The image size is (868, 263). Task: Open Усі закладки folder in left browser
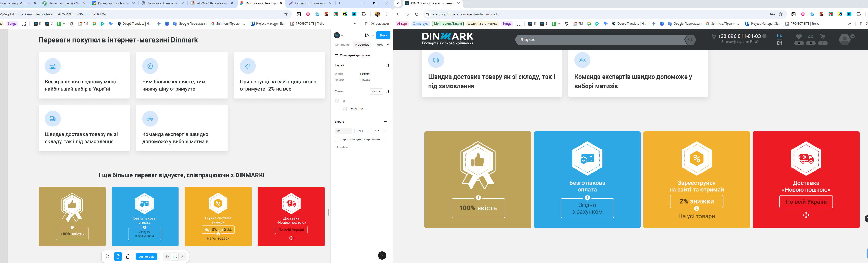coord(377,24)
